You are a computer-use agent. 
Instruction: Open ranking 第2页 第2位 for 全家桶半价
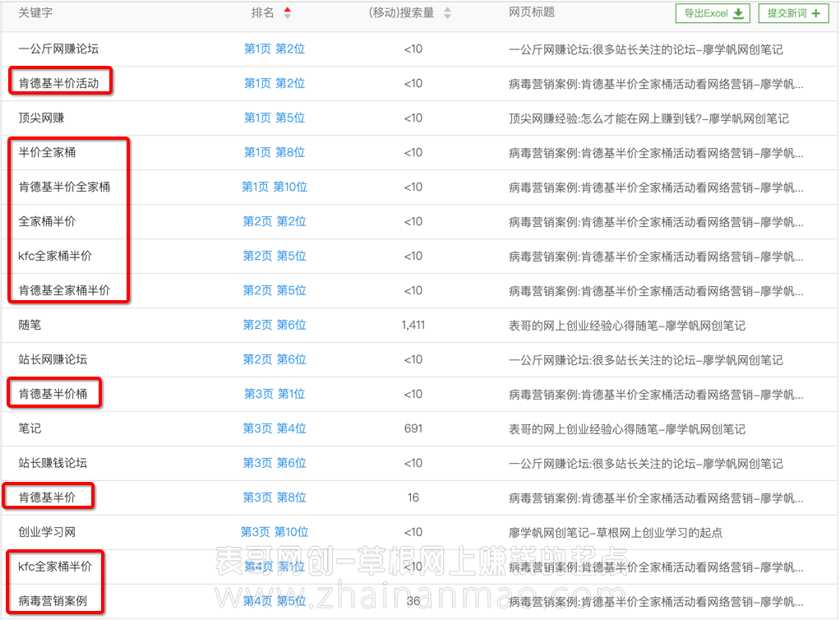click(x=275, y=221)
